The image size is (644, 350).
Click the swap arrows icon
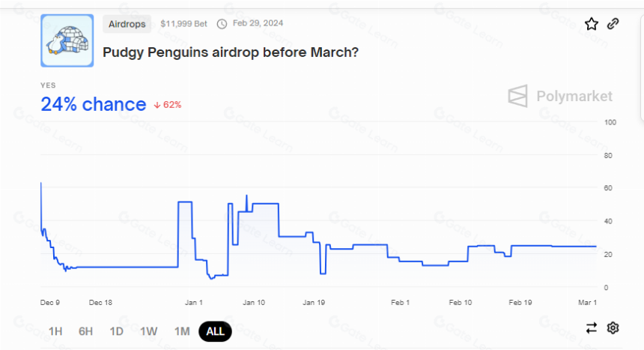pyautogui.click(x=591, y=328)
